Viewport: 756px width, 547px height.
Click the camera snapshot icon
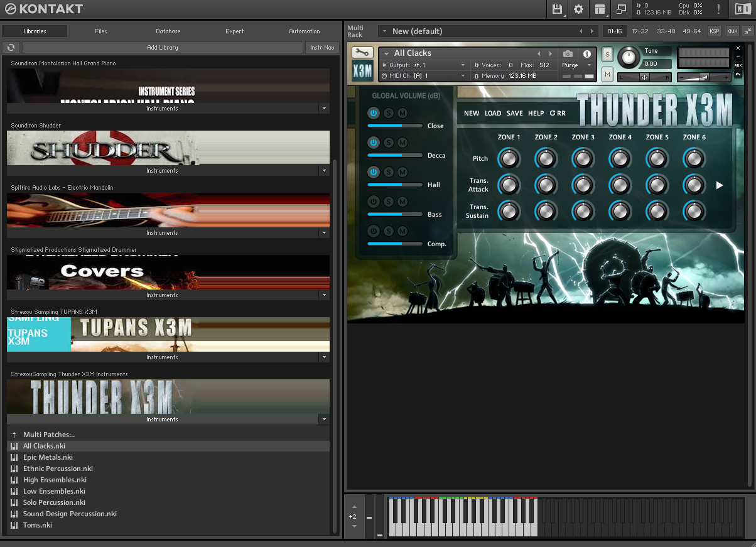tap(568, 54)
